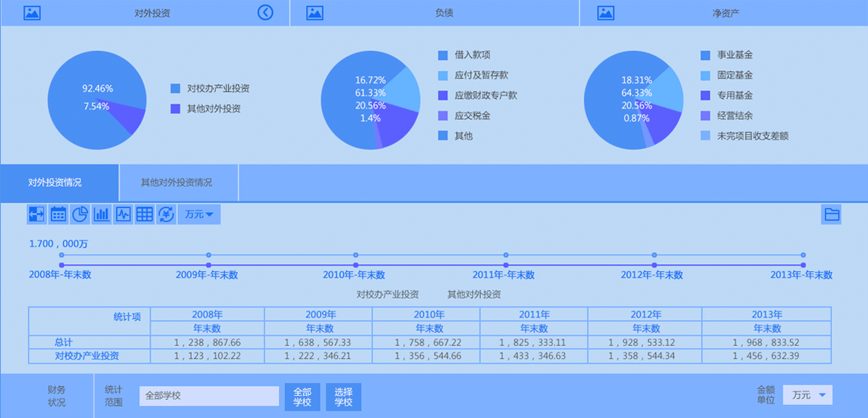Click the 选择学校 button
Screen dimensions: 868x418
(x=343, y=397)
